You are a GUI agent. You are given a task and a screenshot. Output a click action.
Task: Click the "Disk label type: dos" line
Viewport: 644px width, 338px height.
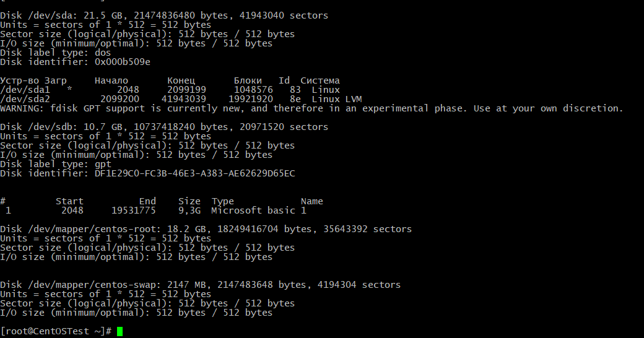click(56, 53)
